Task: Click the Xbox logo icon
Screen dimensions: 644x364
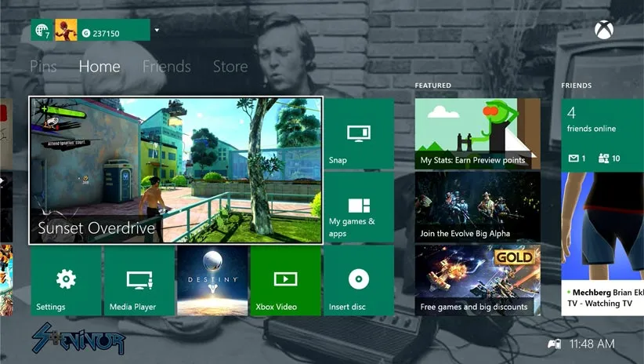Action: tap(604, 31)
